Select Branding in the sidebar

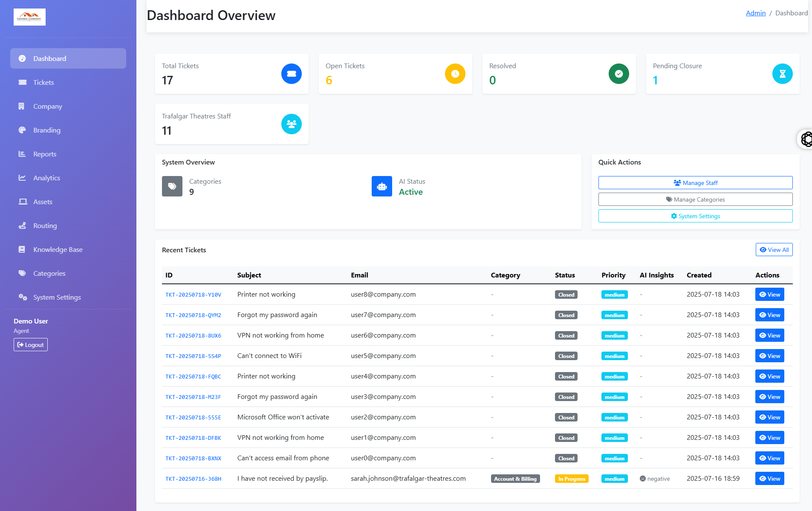68,130
